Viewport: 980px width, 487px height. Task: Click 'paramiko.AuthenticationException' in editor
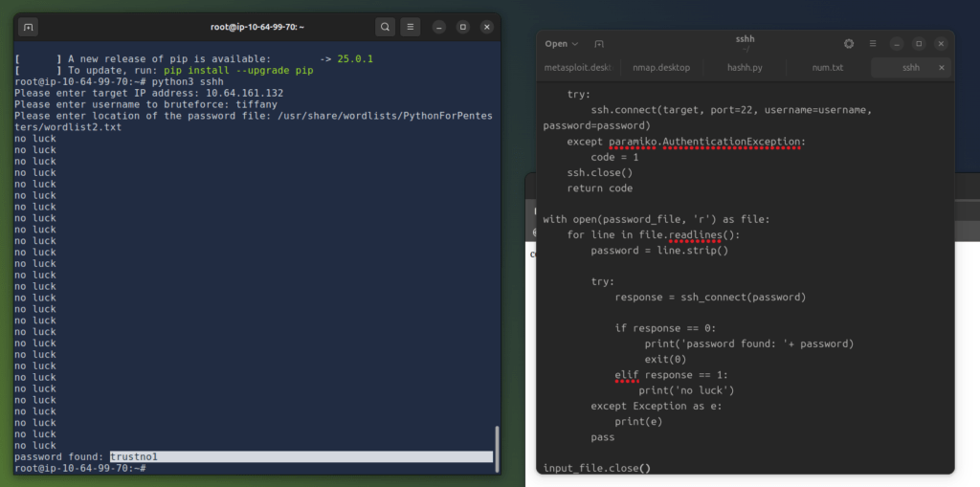pyautogui.click(x=707, y=142)
